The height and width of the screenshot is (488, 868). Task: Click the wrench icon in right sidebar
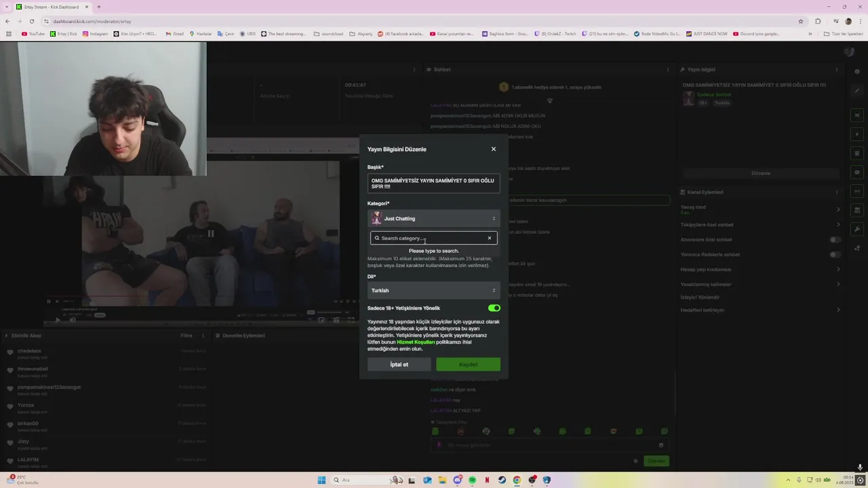pyautogui.click(x=857, y=229)
